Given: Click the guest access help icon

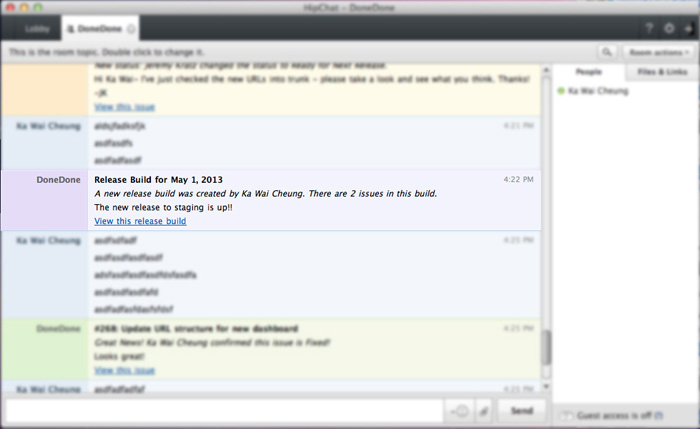Looking at the screenshot, I should pyautogui.click(x=659, y=416).
